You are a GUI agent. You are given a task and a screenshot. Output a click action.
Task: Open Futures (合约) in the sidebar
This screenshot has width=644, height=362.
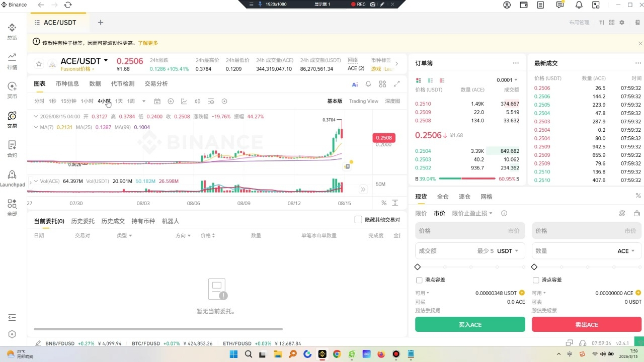coord(12,149)
